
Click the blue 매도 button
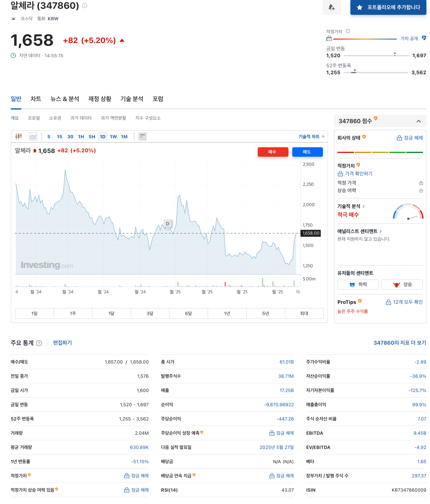[x=307, y=152]
